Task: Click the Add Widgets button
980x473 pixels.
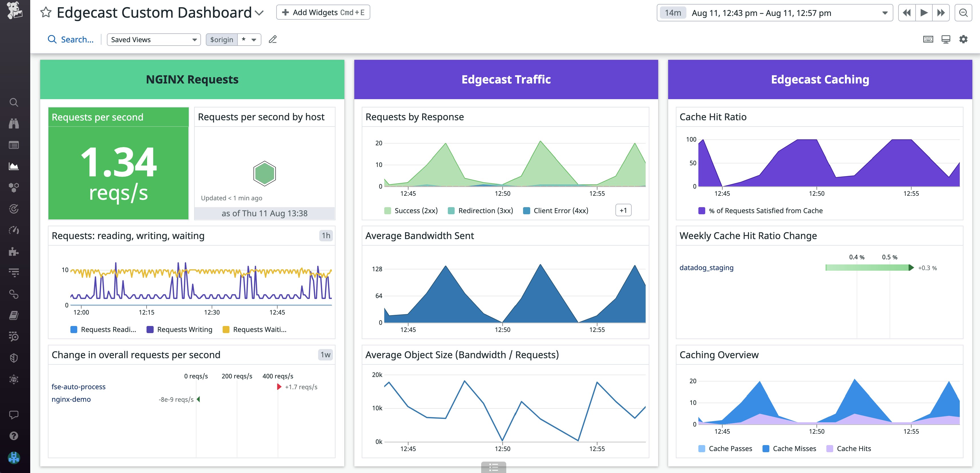Action: pos(323,12)
